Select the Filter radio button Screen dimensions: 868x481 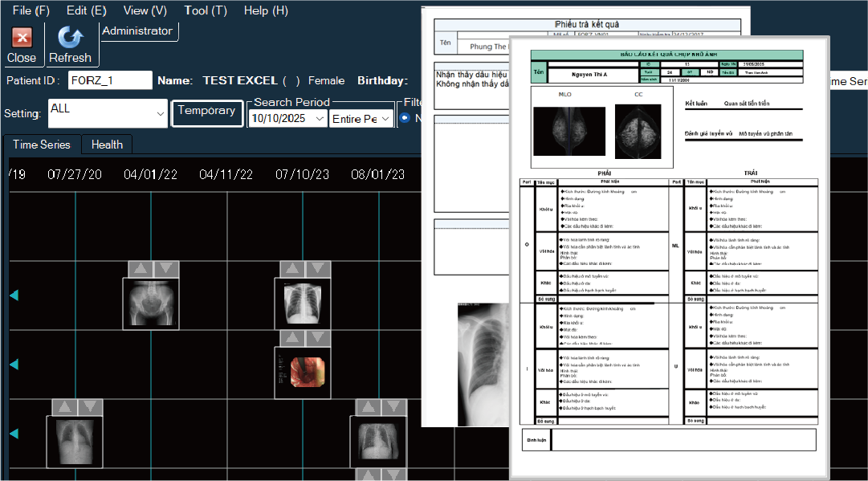coord(405,118)
